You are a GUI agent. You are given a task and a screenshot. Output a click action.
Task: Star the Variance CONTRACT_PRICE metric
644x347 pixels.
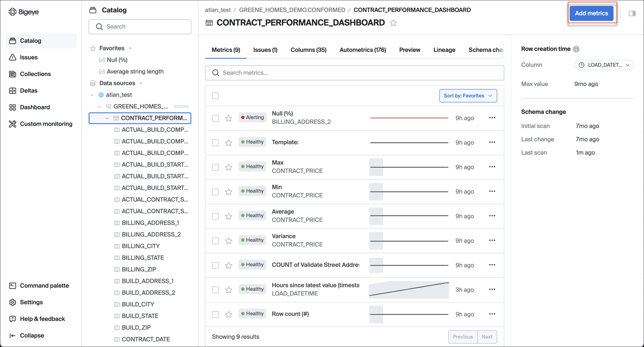[x=229, y=241]
